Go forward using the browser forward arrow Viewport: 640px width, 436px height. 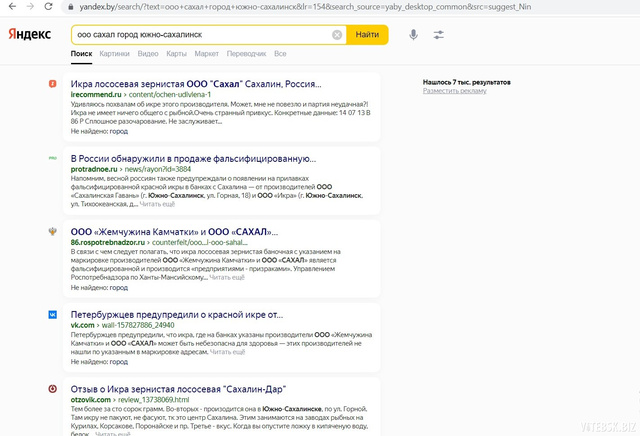coord(30,7)
